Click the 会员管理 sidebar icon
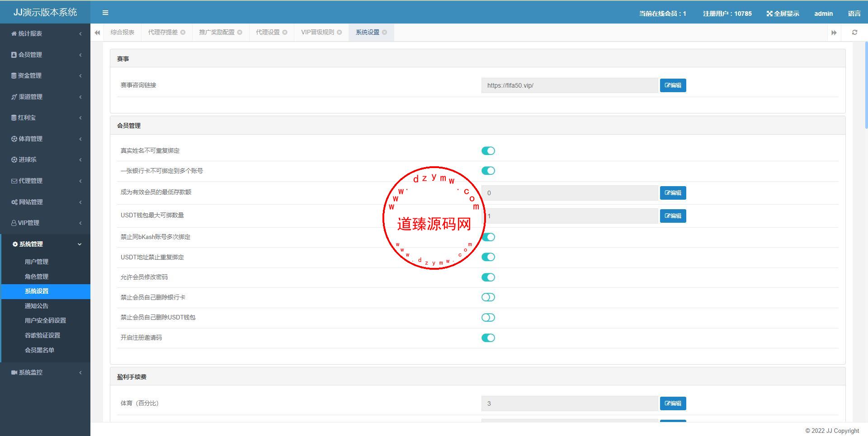 click(x=14, y=55)
